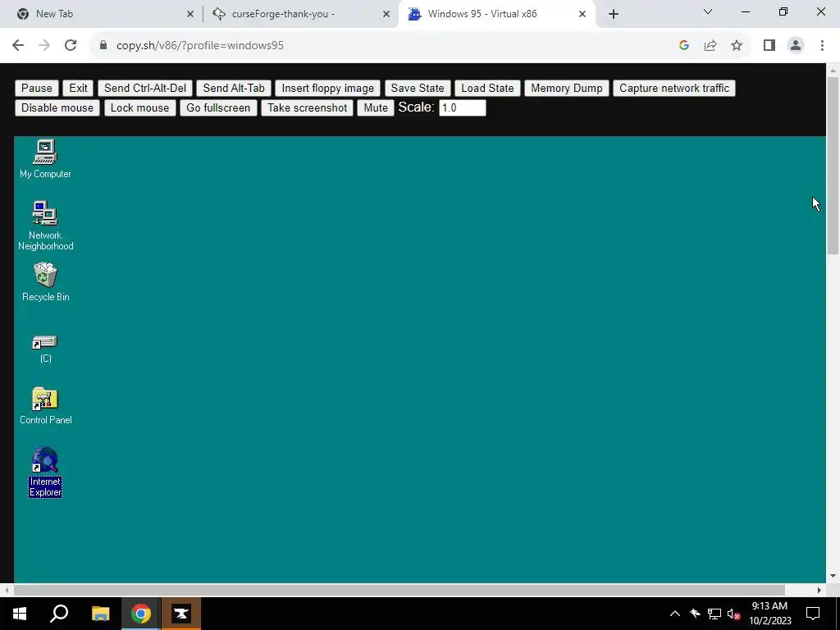Click the vertical page scrollbar thumb
The height and width of the screenshot is (630, 840).
(x=833, y=166)
